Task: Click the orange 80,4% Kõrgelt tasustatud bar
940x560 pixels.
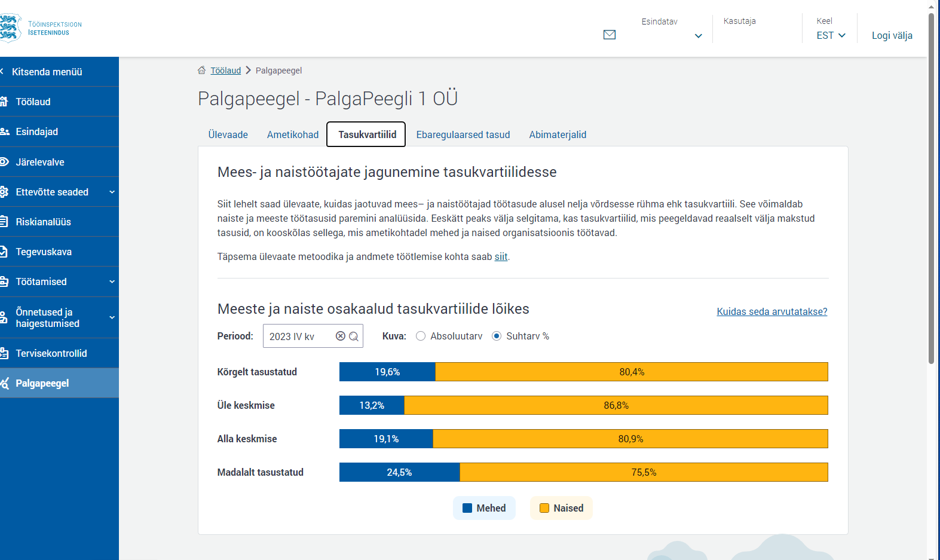Action: (x=632, y=372)
